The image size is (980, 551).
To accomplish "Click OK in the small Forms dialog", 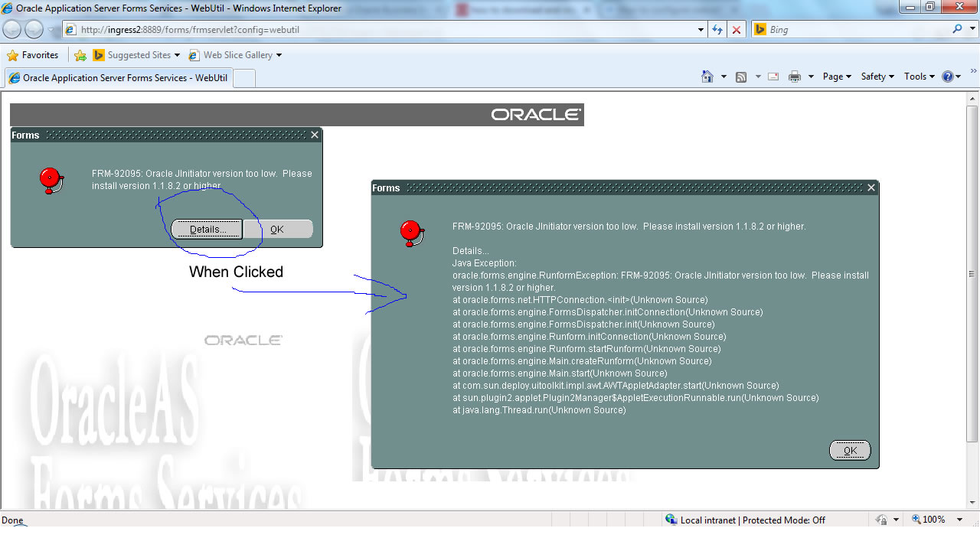I will point(277,229).
